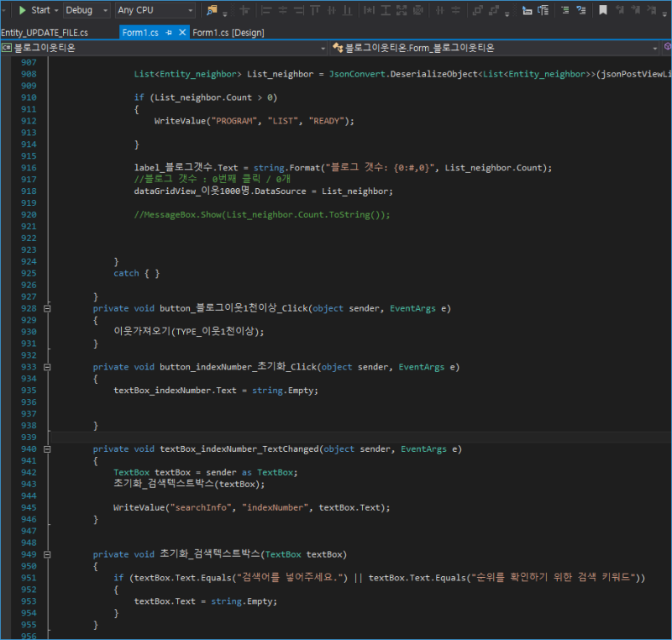This screenshot has width=672, height=640.
Task: Click the "검색어를 넣어주세요." string on line 951
Action: (290, 578)
